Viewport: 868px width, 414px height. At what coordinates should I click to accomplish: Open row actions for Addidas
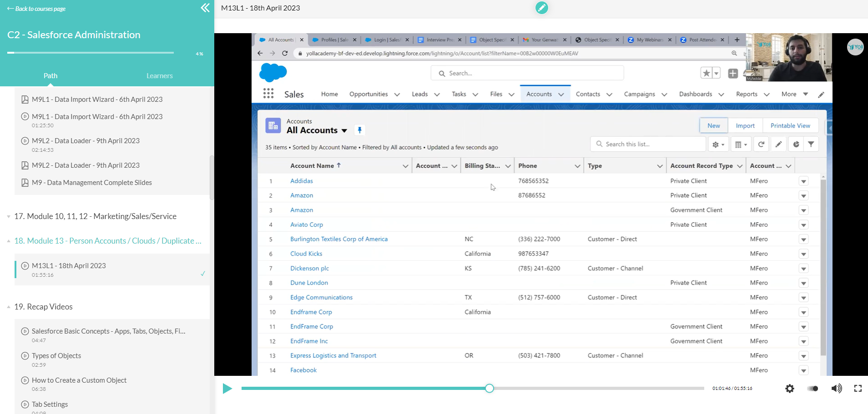pyautogui.click(x=803, y=181)
